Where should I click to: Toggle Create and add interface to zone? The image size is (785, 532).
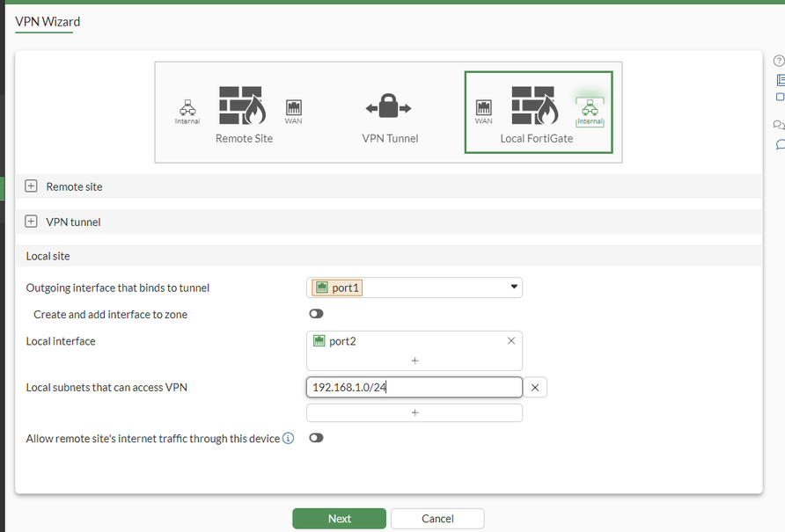point(316,314)
